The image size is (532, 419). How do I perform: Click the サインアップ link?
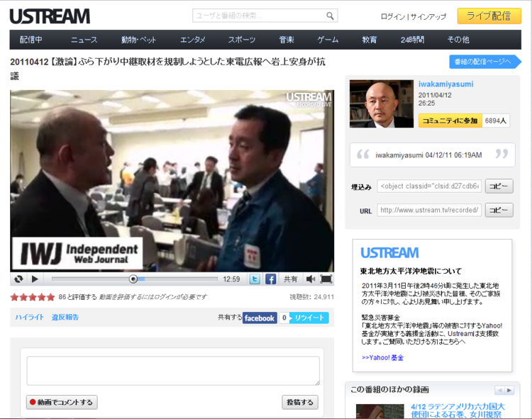point(428,16)
